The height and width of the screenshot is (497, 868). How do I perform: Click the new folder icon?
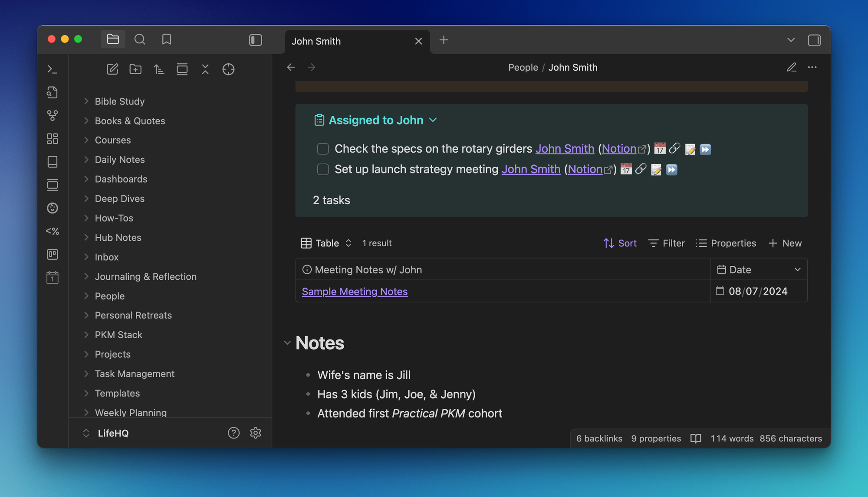tap(135, 69)
